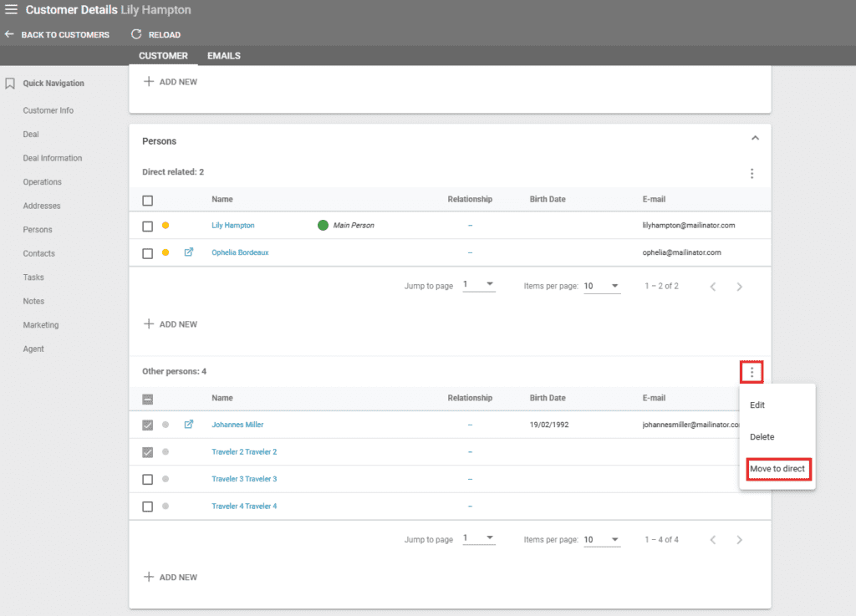
Task: Open Direct related Items per page dropdown
Action: point(601,286)
